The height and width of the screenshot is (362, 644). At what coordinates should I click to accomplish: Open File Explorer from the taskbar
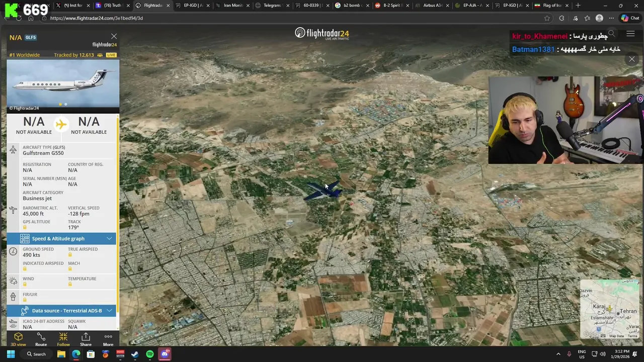click(61, 354)
